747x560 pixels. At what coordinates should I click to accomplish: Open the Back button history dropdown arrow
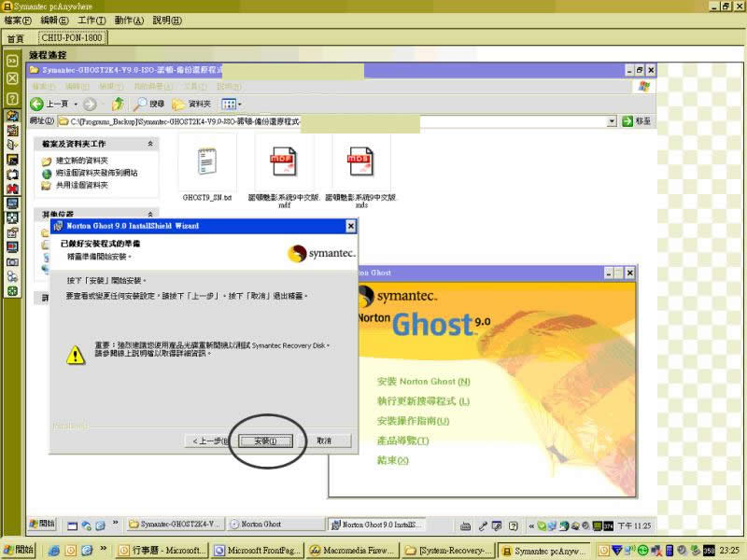point(76,104)
